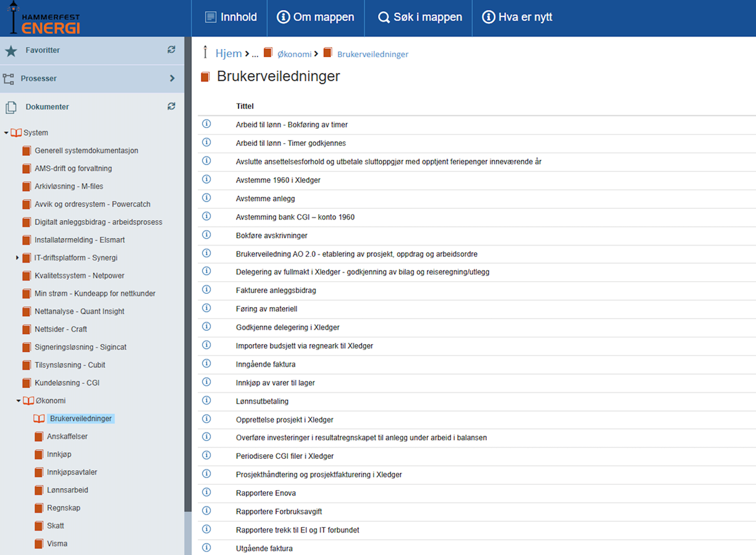Click the book icon beside Regnskap

pyautogui.click(x=39, y=508)
